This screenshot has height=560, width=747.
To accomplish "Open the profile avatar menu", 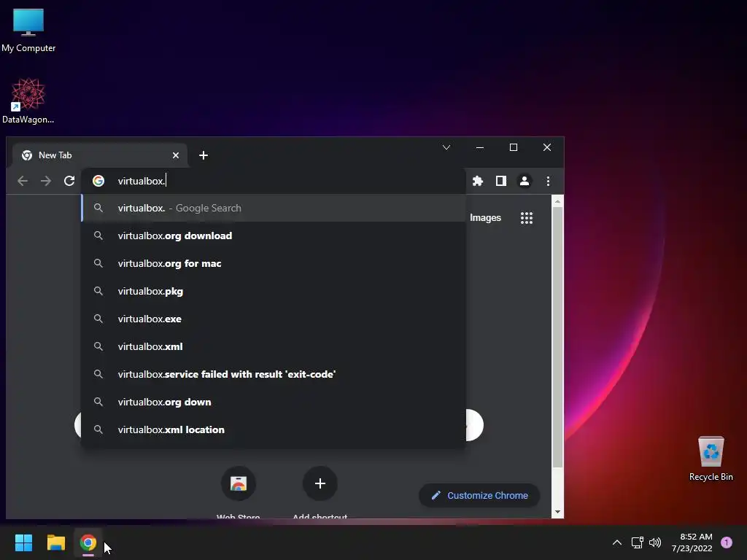I will [524, 181].
